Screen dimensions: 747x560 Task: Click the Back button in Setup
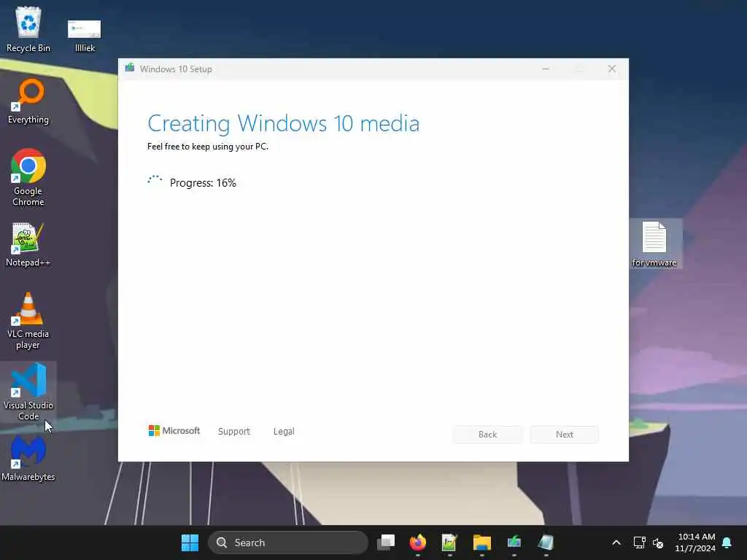tap(487, 435)
